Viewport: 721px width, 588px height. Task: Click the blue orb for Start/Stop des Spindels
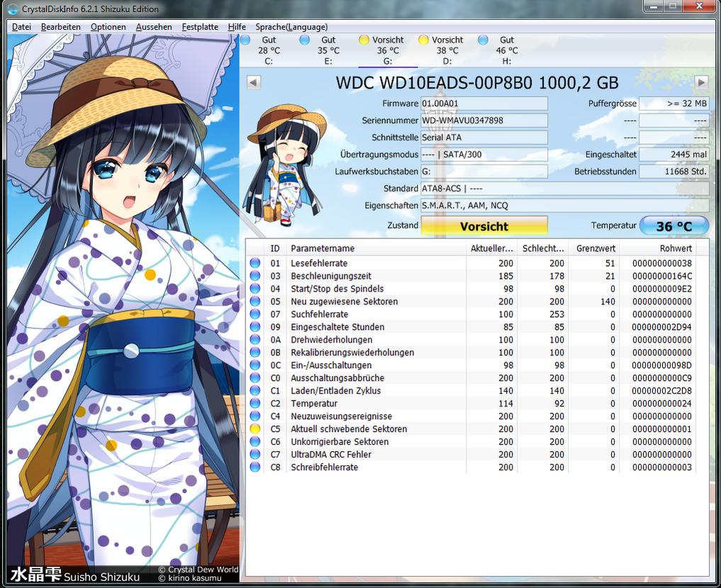coord(255,289)
